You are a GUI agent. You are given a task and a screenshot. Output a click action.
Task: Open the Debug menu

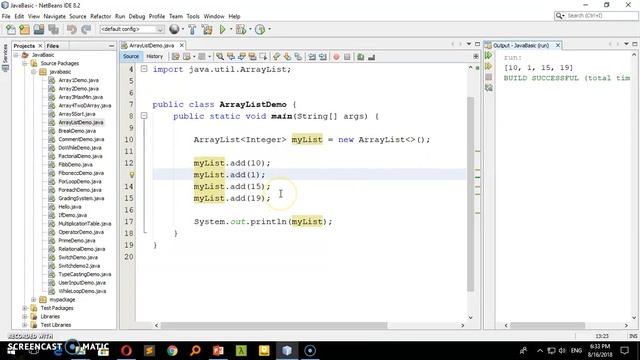point(137,16)
